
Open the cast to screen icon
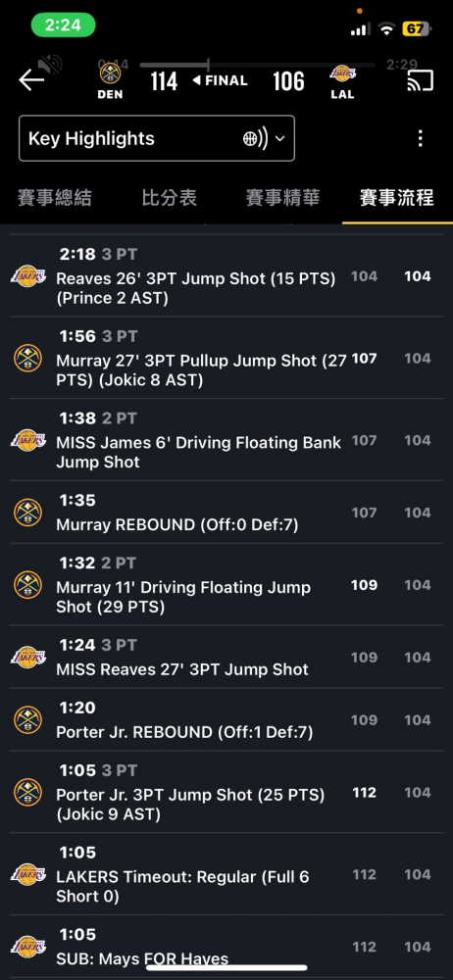pyautogui.click(x=421, y=80)
